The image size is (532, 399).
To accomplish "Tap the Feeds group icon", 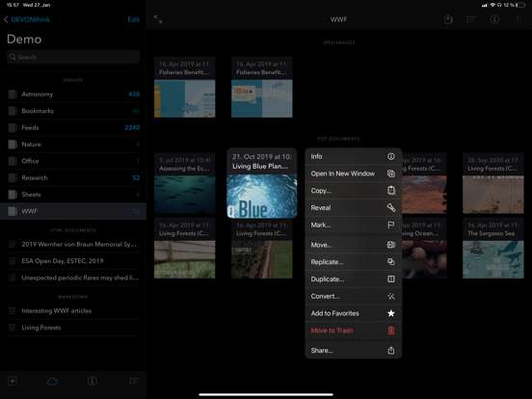I will (x=13, y=127).
